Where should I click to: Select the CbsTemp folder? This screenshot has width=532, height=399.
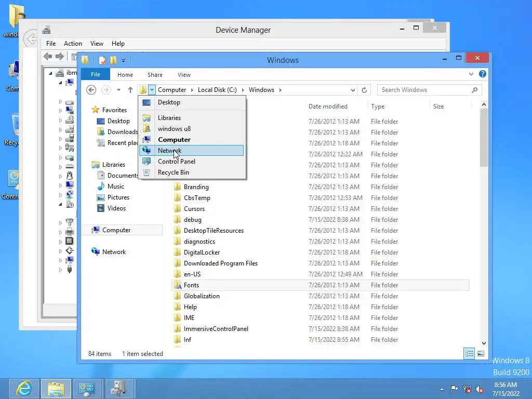pos(197,198)
